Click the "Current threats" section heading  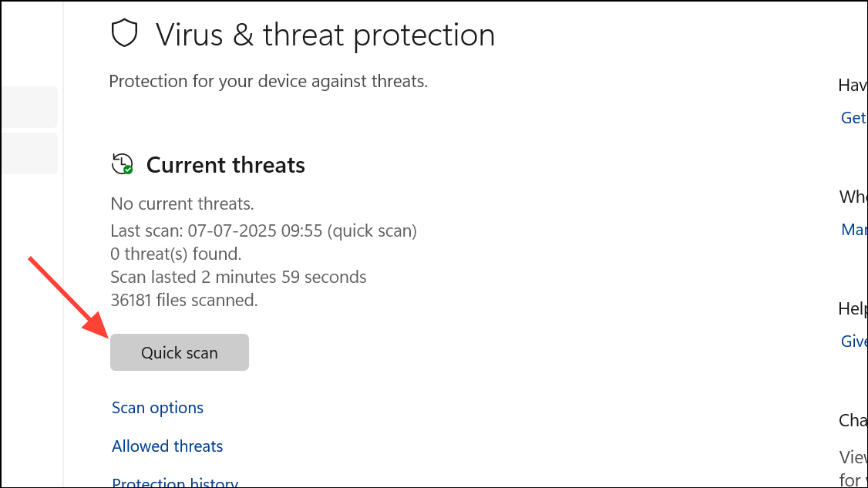[x=226, y=165]
